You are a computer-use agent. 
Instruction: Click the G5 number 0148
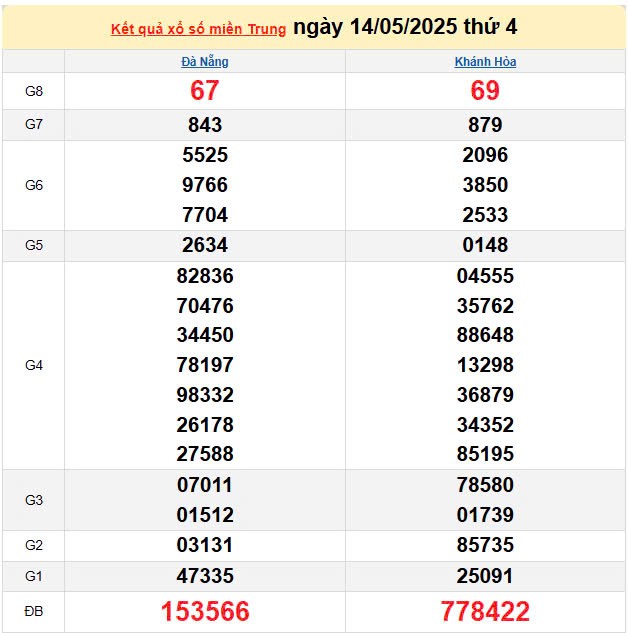point(485,245)
